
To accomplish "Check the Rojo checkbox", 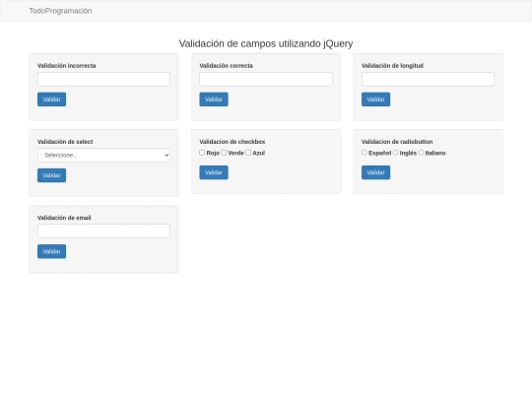I will tap(202, 153).
